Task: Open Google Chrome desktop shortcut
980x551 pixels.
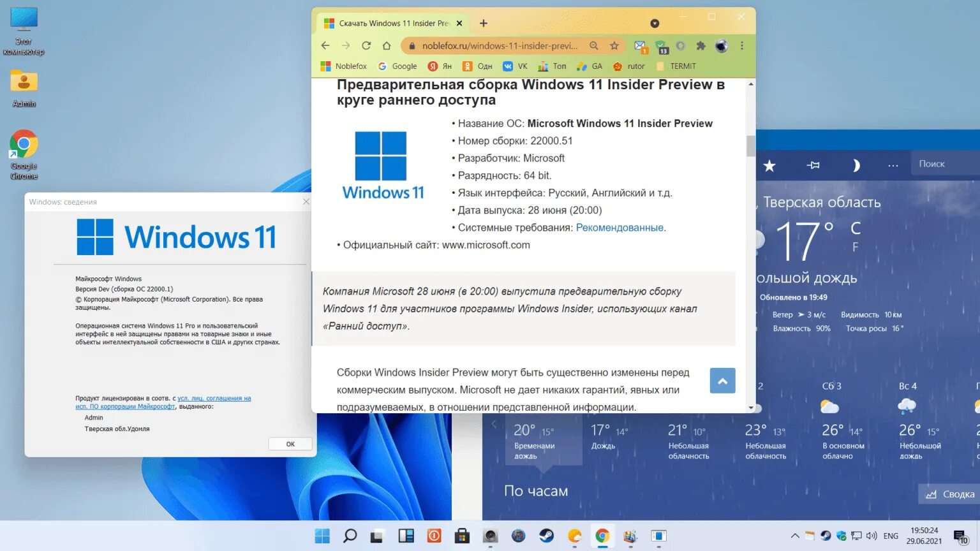Action: tap(24, 155)
